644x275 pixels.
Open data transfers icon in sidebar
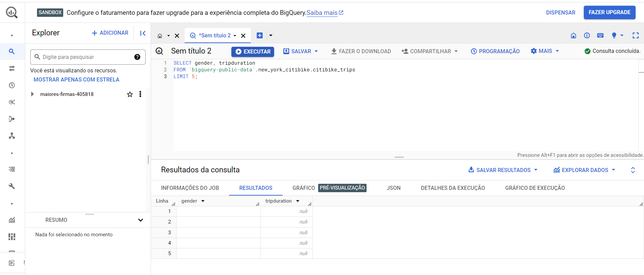coord(12,68)
